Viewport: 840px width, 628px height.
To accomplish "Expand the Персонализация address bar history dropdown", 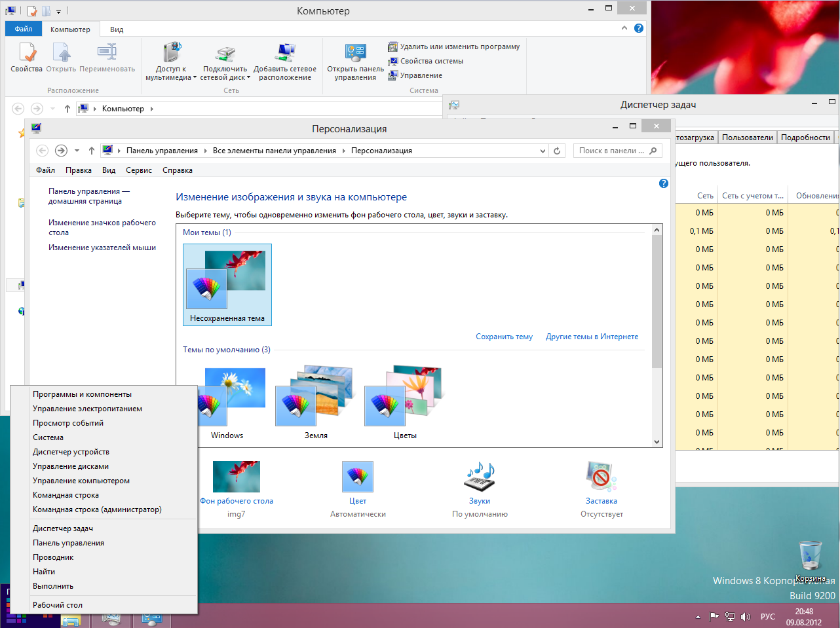I will coord(543,151).
